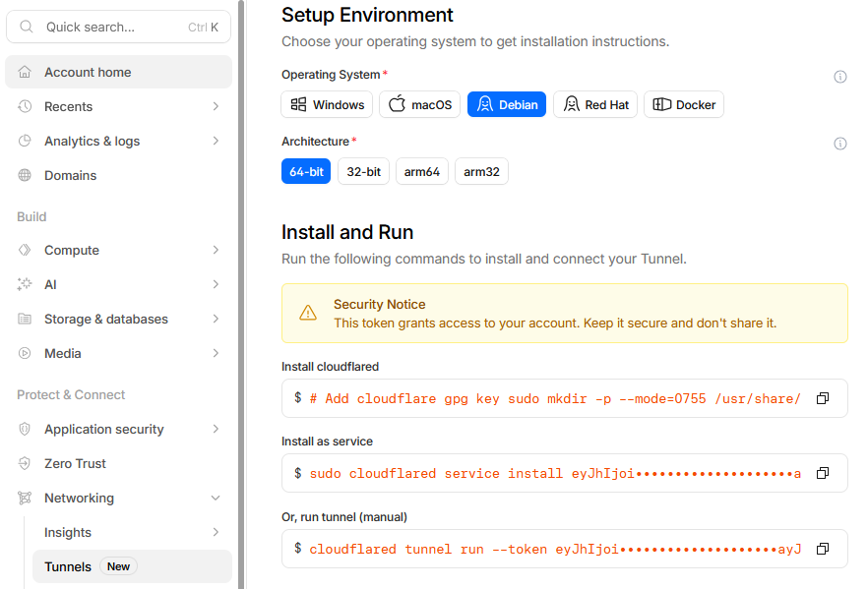Viewport: 868px width, 589px height.
Task: Open Zero Trust from the sidebar
Action: (x=74, y=463)
